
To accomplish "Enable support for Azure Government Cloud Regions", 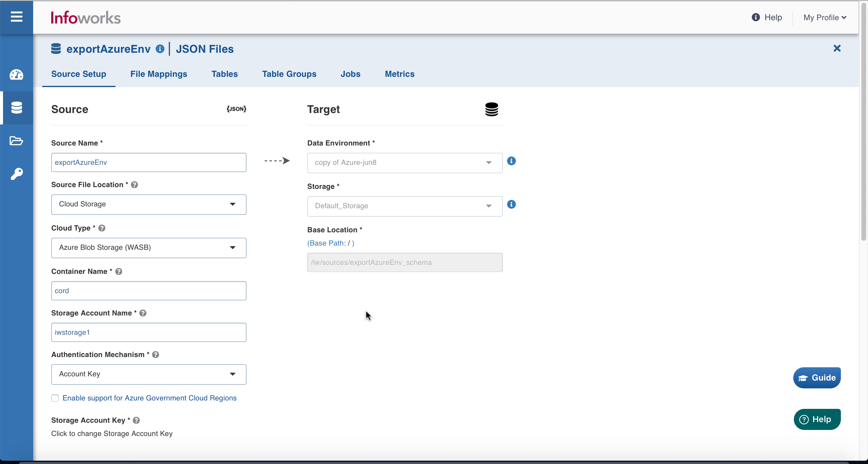I will [55, 398].
